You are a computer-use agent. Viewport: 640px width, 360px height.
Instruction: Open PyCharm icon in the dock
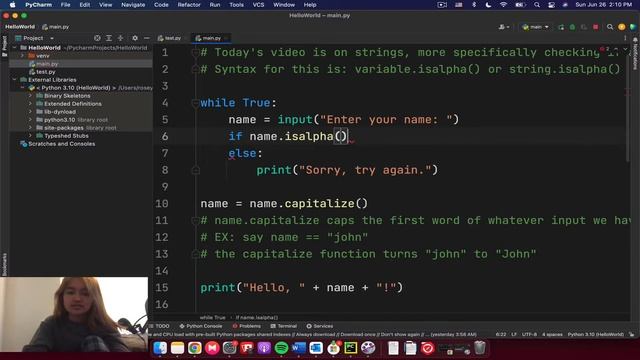tap(351, 348)
